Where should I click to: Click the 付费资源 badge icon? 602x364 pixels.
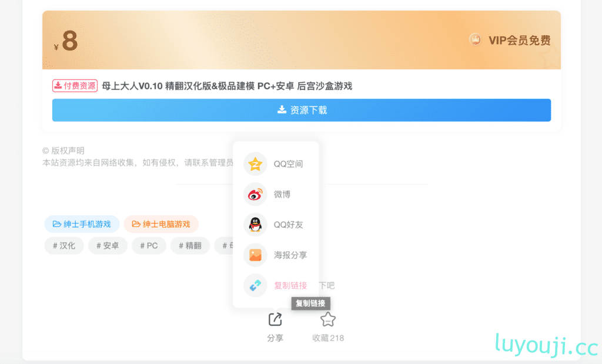coord(58,86)
